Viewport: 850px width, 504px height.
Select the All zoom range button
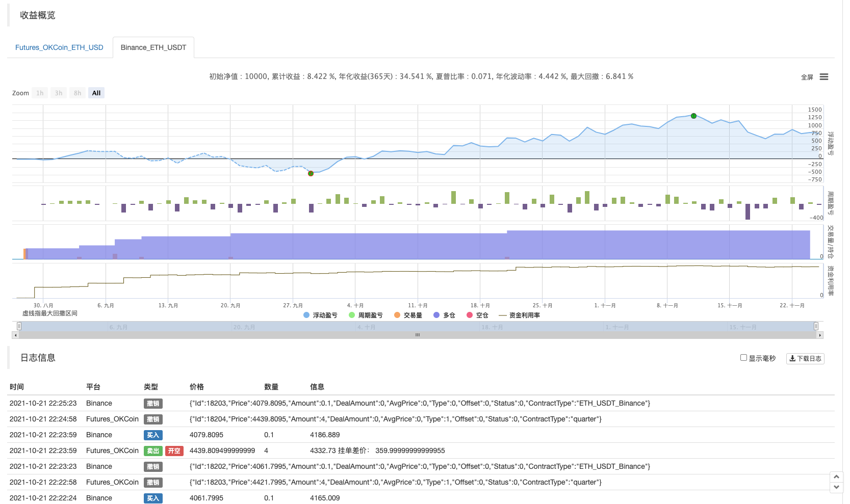(96, 93)
